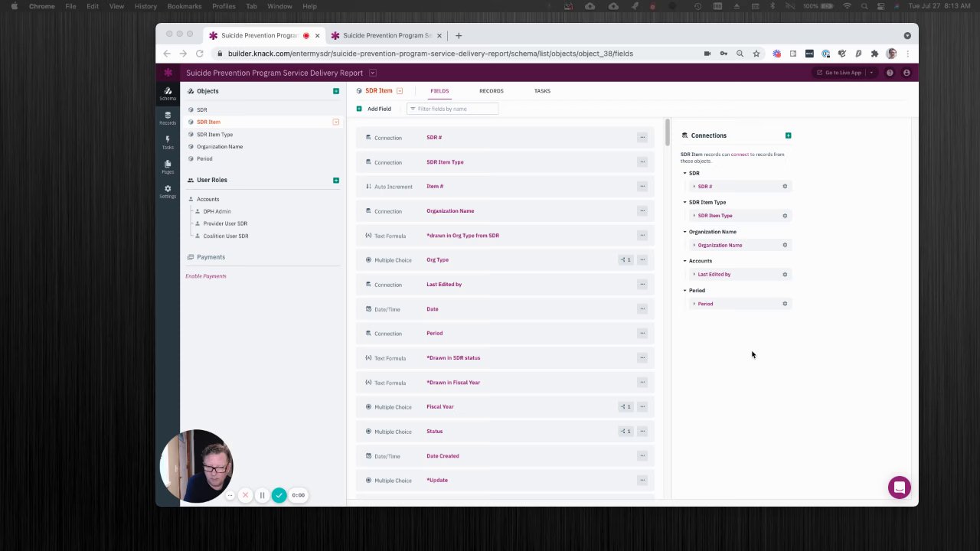Bookmark this page with the star icon
The image size is (980, 551).
pos(756,54)
